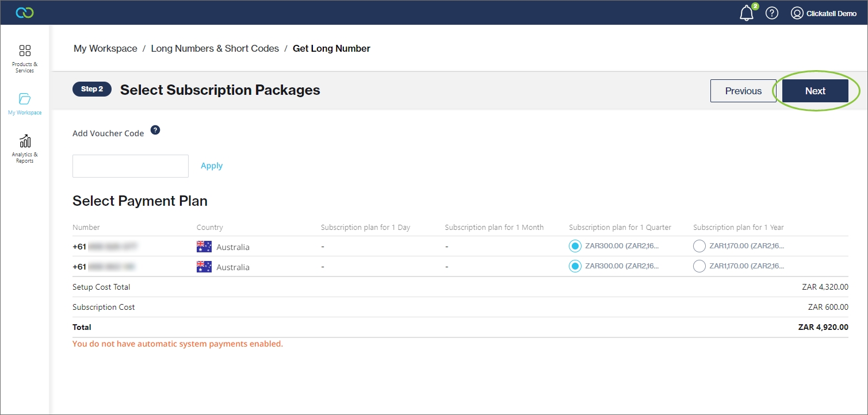
Task: Go to My Workspace breadcrumb
Action: 105,49
